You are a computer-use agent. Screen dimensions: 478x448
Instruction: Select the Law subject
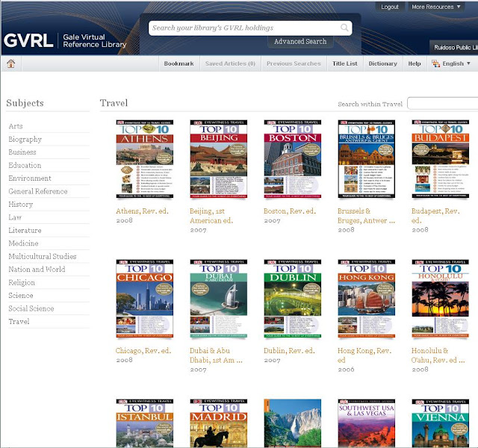click(15, 217)
